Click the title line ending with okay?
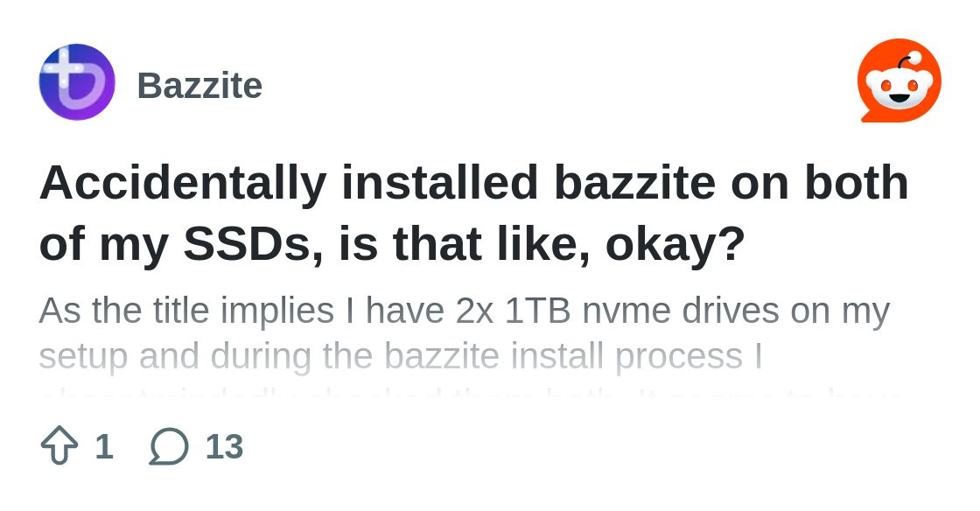980x511 pixels. click(392, 245)
